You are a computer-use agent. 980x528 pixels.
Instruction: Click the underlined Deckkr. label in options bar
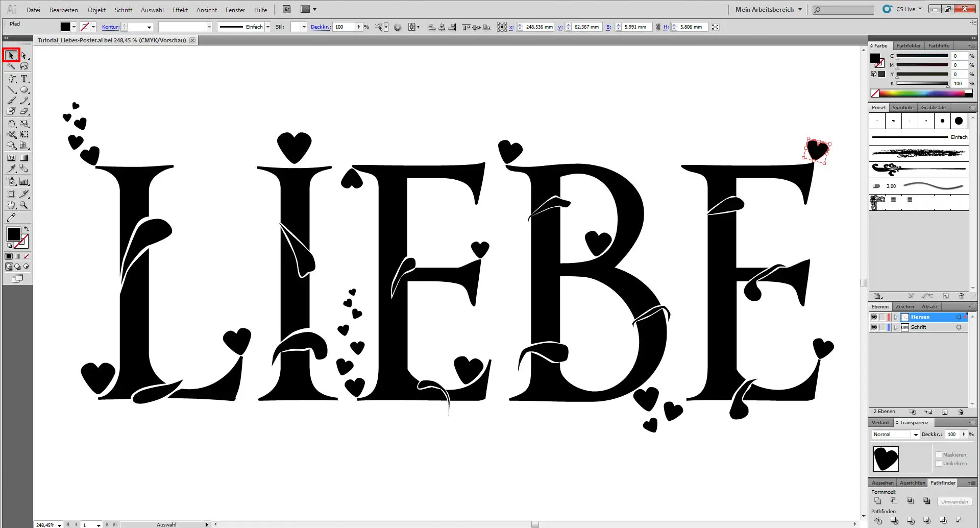[x=321, y=27]
